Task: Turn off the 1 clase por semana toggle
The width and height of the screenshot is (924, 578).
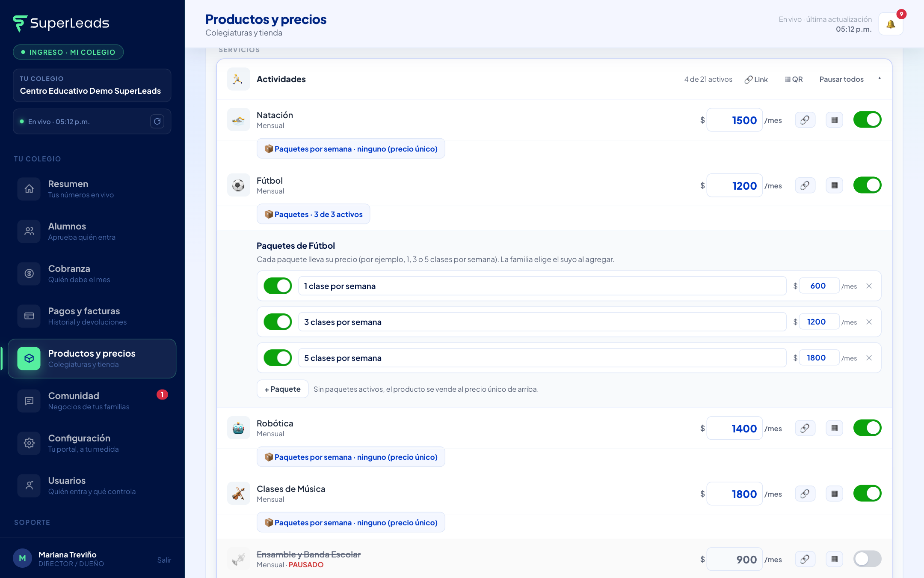Action: 278,286
